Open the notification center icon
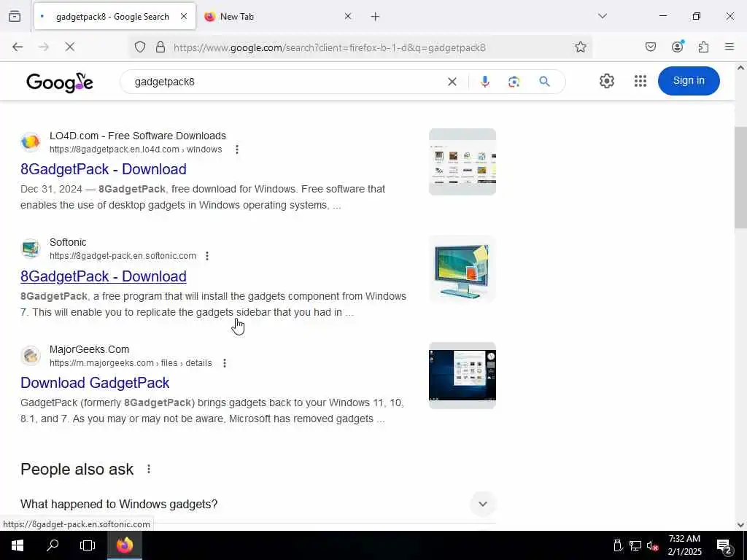The width and height of the screenshot is (747, 560). click(x=724, y=545)
